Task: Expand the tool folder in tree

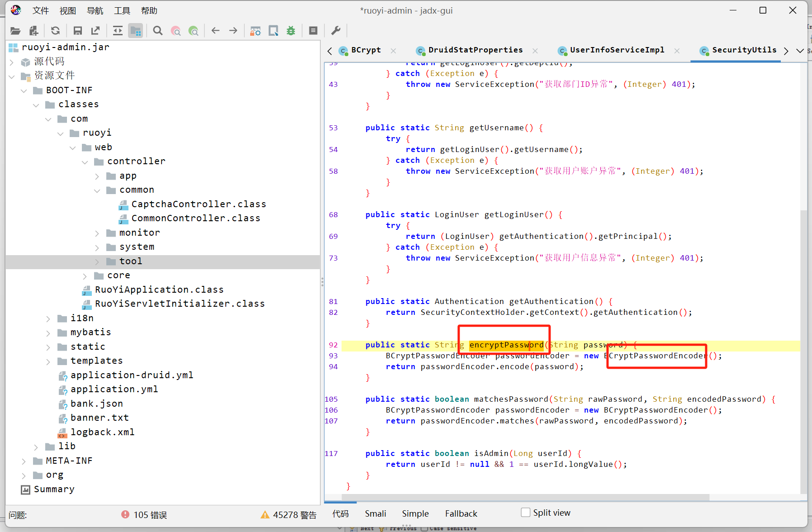Action: 97,261
